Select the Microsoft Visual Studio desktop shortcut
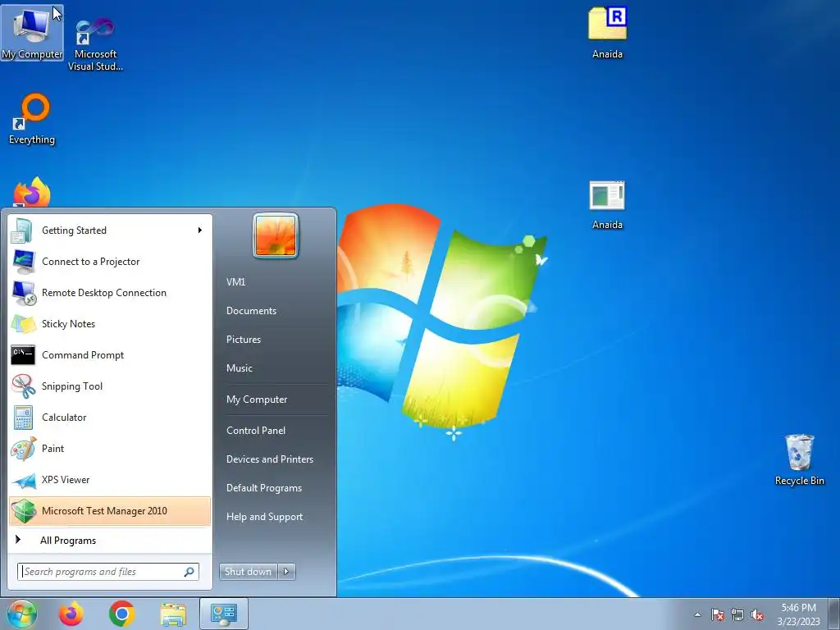The width and height of the screenshot is (840, 630). tap(95, 44)
